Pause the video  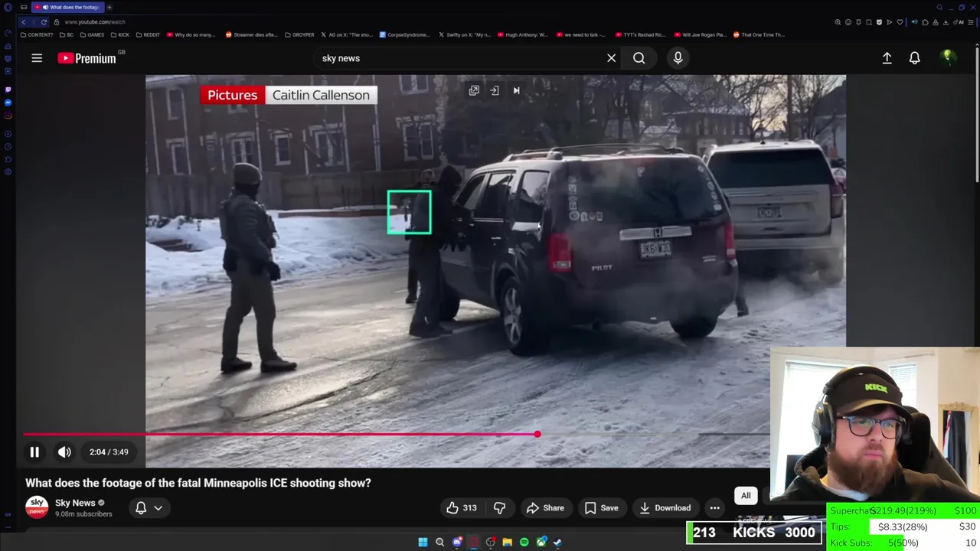34,452
